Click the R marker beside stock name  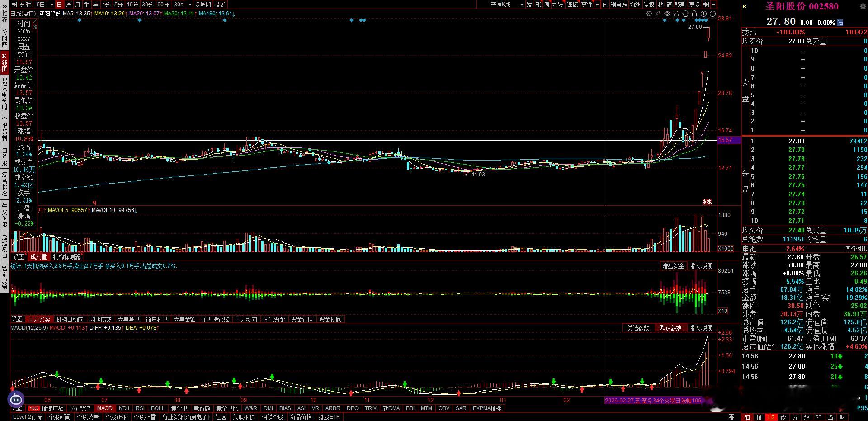coord(745,6)
